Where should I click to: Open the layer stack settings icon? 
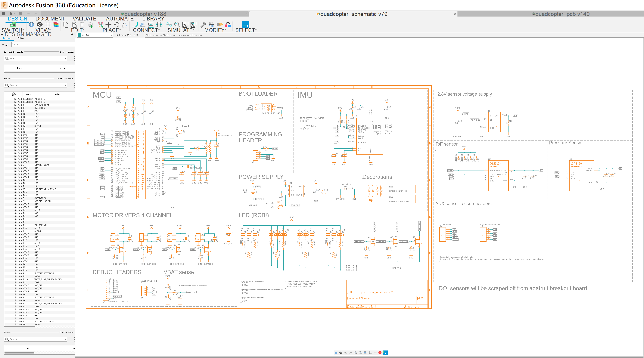coord(56,24)
